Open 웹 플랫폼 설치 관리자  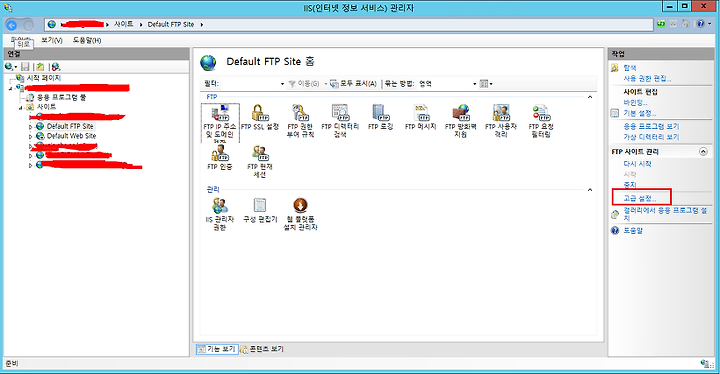[300, 215]
